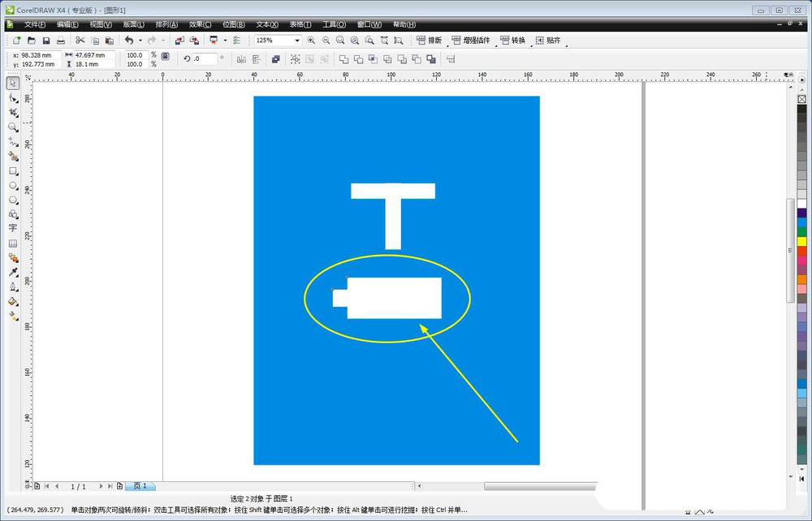Screen dimensions: 812x521
Task: Click the 排版 toolbar button
Action: pos(429,40)
